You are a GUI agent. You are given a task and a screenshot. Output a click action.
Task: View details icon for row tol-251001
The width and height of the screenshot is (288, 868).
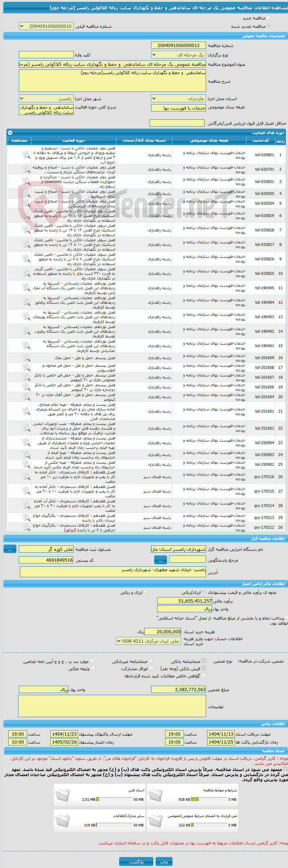point(26,428)
